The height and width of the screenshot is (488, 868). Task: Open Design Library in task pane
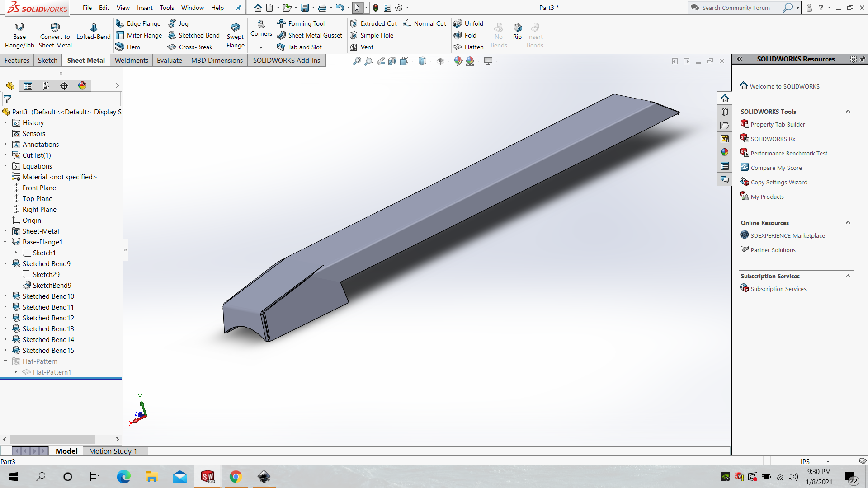click(x=725, y=112)
